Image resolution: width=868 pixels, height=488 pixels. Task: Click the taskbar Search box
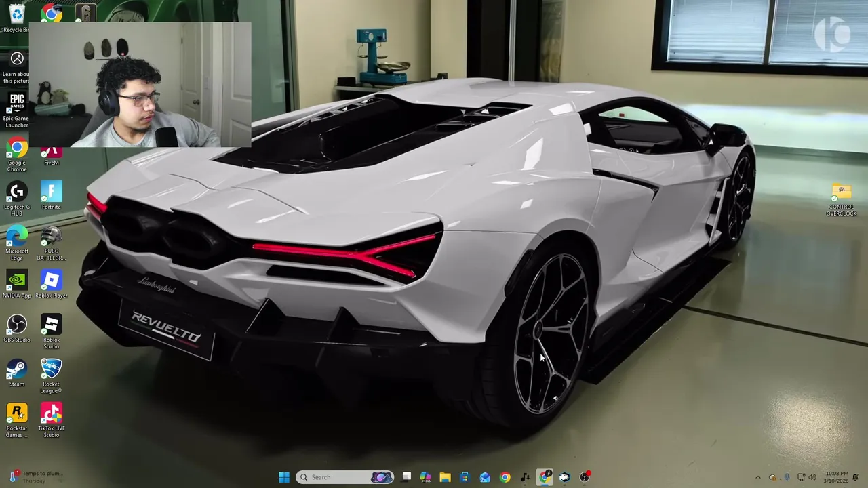tap(345, 477)
